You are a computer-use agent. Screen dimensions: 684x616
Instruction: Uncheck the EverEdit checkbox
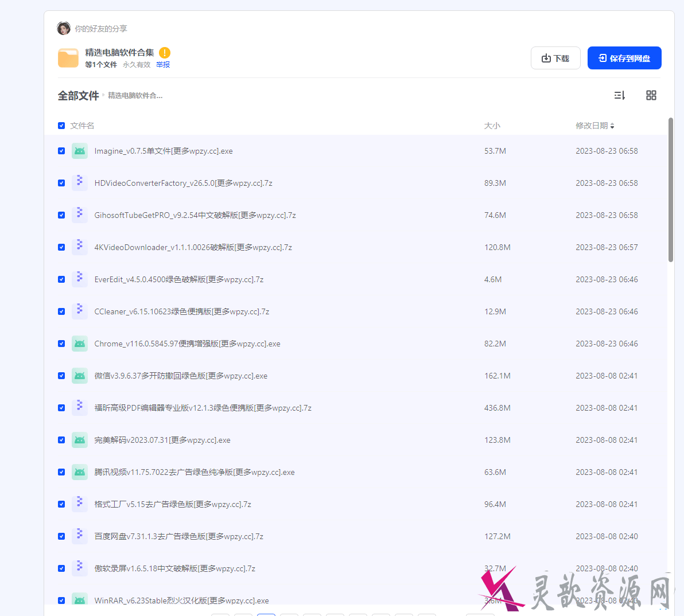coord(61,279)
